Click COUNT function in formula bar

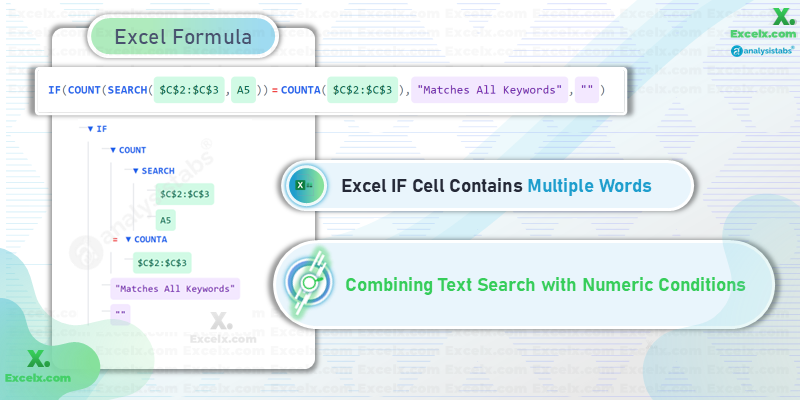84,90
